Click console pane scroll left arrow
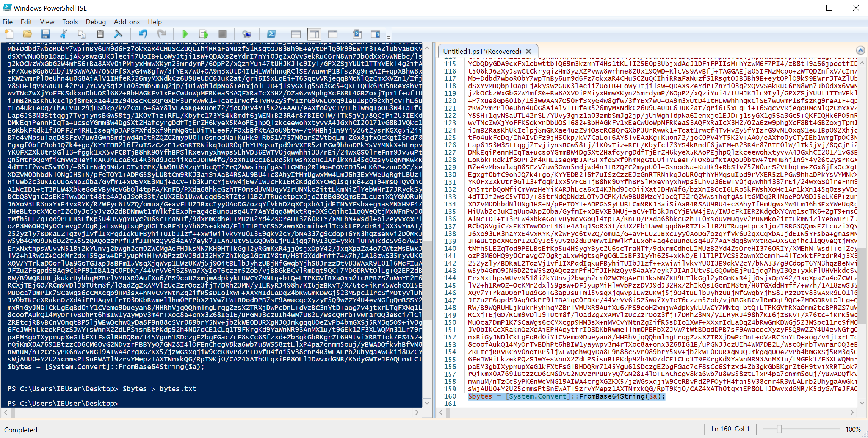 click(6, 412)
